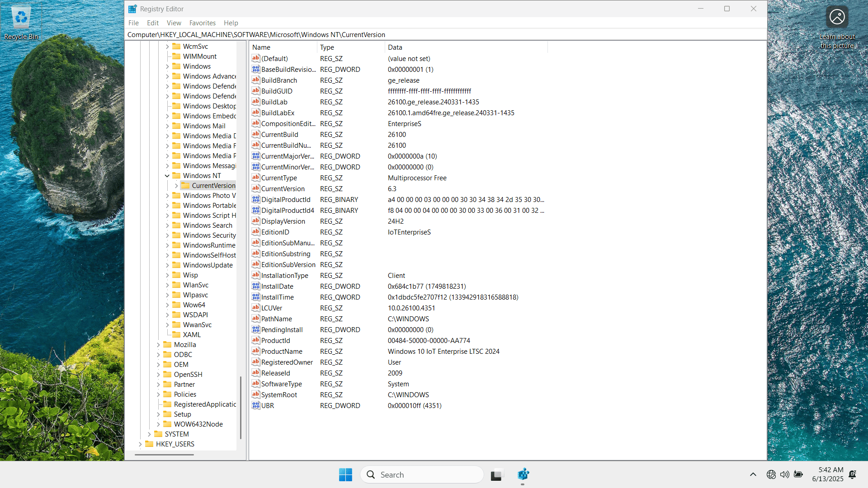Viewport: 868px width, 488px height.
Task: Click the HKEY_USERS folder icon
Action: click(149, 444)
